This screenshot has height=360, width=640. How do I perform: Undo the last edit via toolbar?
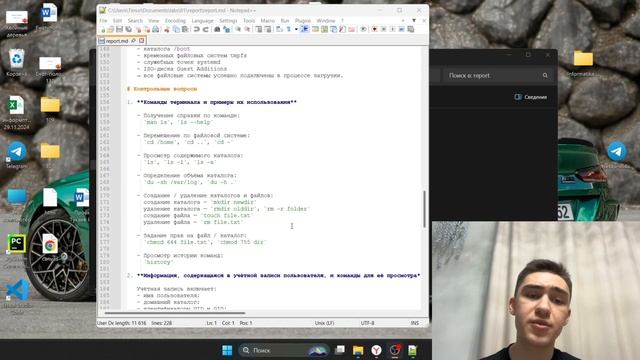pos(196,29)
